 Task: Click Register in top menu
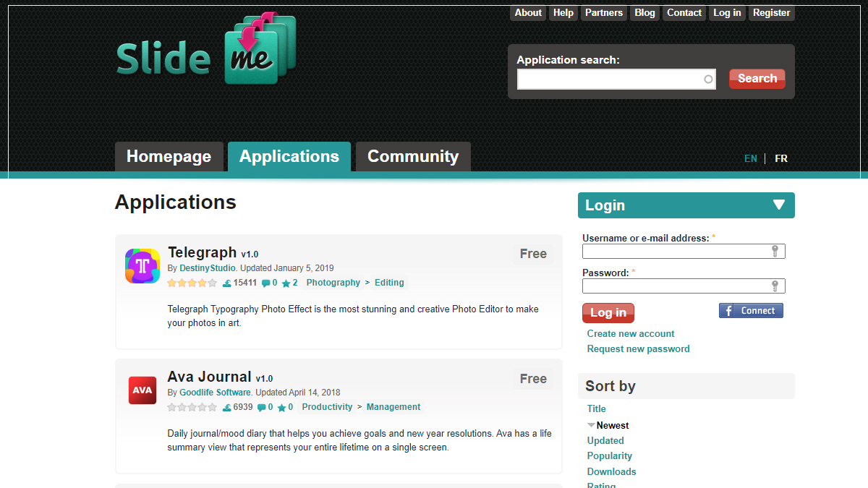click(771, 13)
